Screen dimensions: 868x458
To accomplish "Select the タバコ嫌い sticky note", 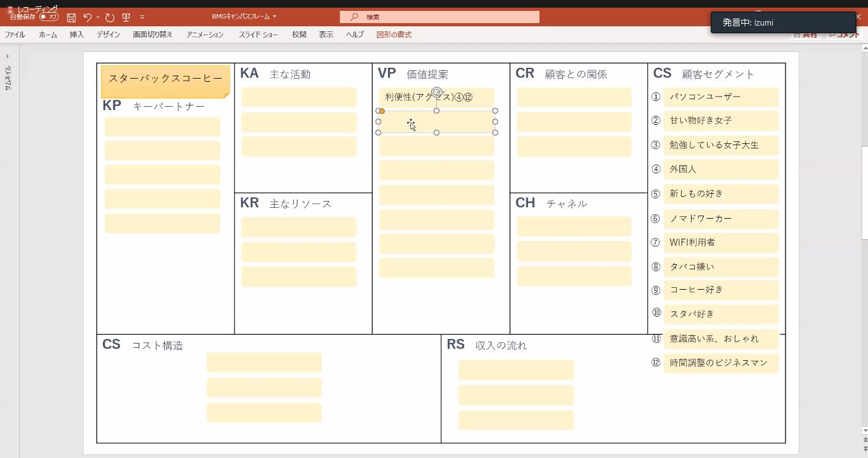I will click(x=721, y=267).
